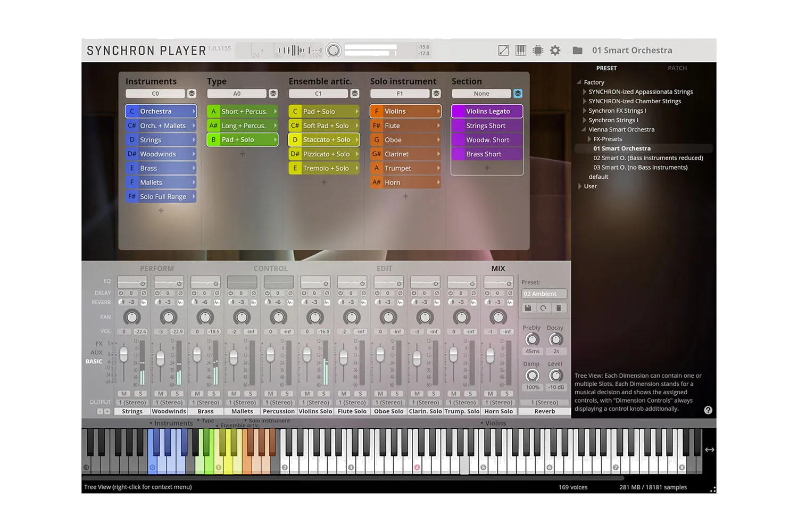Viewport: 798px width, 532px height.
Task: Expand SYNCHRON-ized Appassionata Strings folder
Action: [585, 92]
